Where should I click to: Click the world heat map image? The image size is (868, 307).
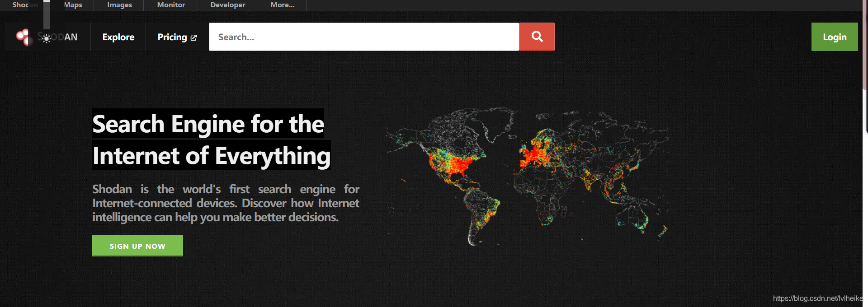527,177
